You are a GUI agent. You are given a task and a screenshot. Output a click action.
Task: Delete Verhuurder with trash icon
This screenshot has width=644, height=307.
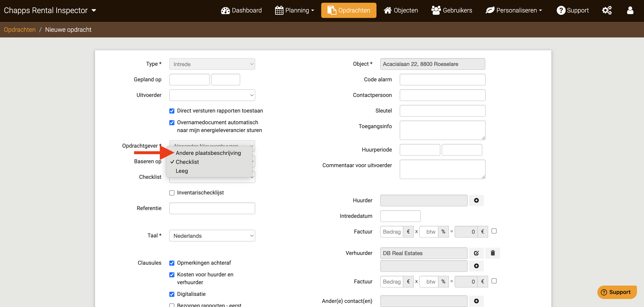[x=492, y=253]
